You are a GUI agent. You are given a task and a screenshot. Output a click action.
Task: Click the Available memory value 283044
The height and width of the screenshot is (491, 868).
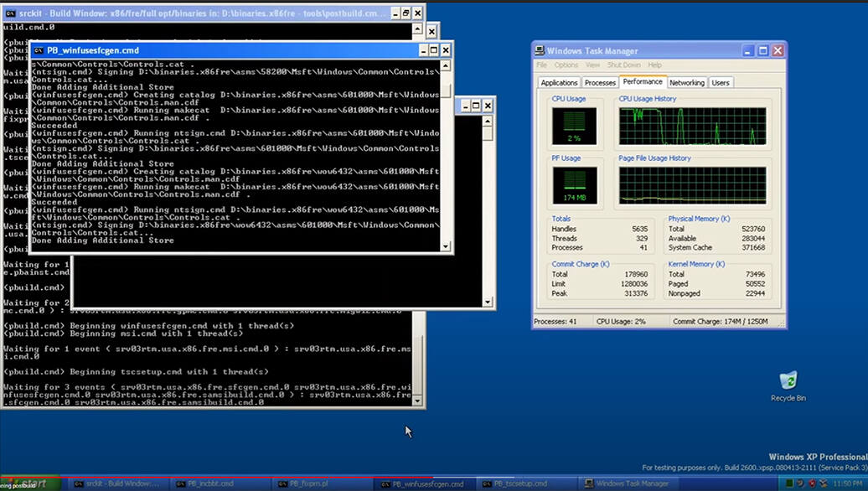click(x=753, y=238)
